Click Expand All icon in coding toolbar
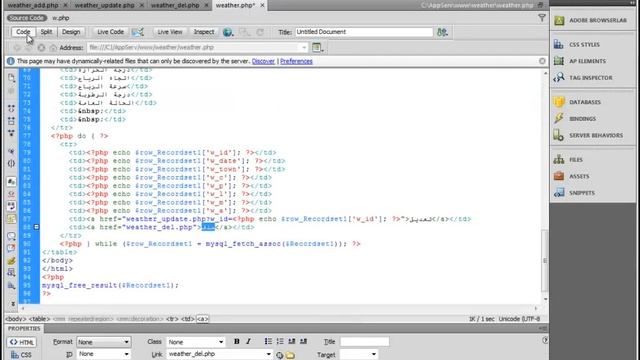This screenshot has width=640, height=360. pyautogui.click(x=11, y=133)
